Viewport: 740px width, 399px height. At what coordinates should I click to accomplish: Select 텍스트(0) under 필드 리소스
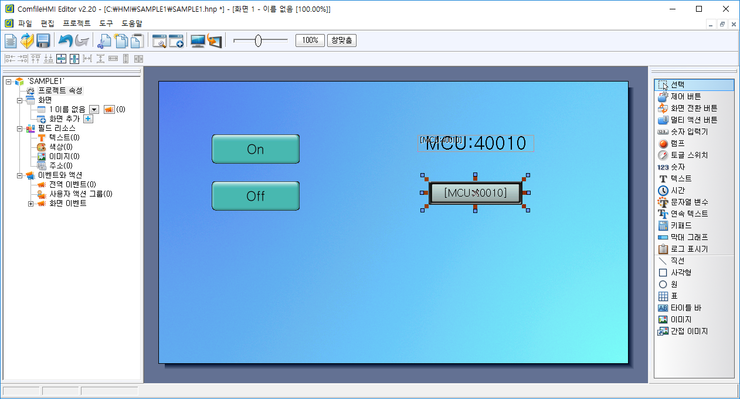64,138
